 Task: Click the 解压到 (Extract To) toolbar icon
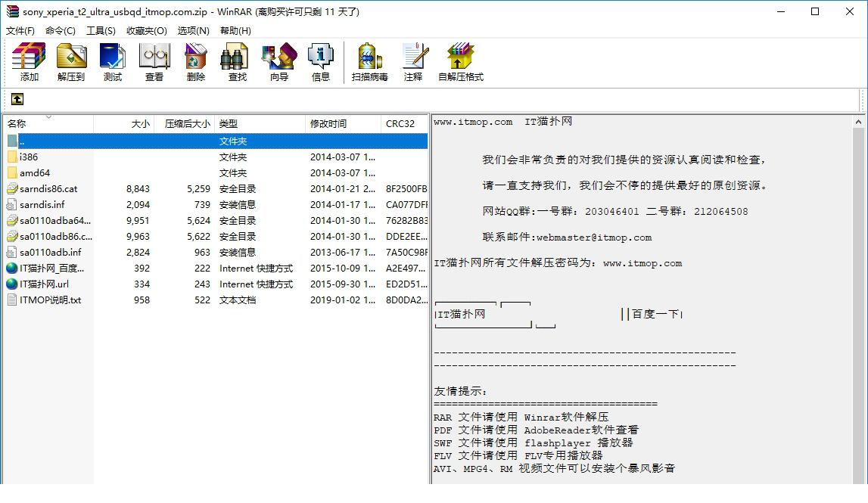[71, 56]
